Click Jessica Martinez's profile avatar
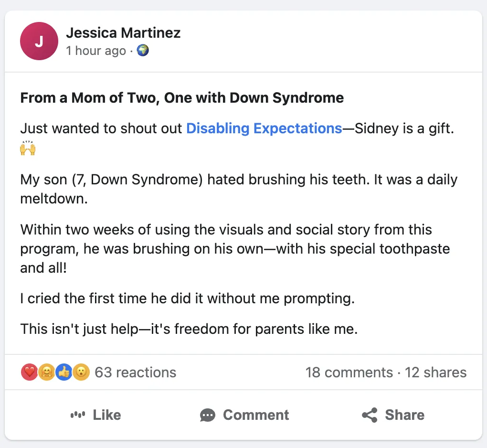 [39, 41]
